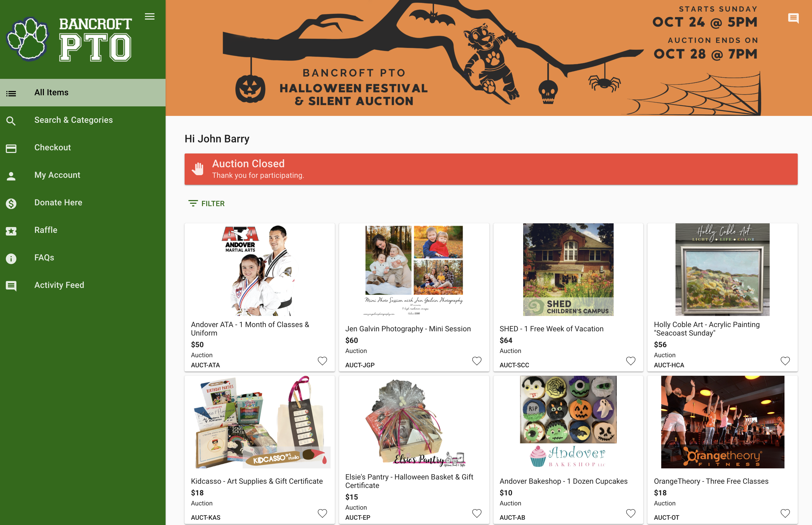Click the ticket star icon beside Raffle
812x525 pixels.
point(11,231)
